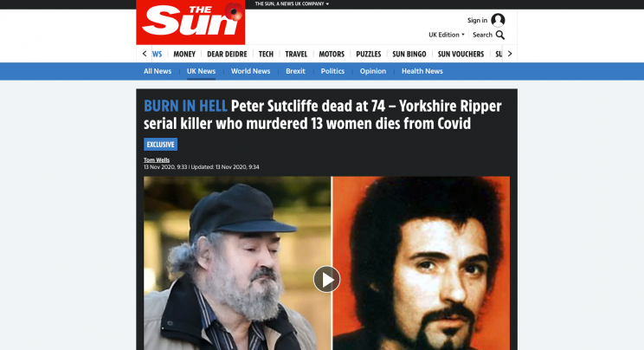
Task: Switch to the World News tab
Action: tap(250, 71)
